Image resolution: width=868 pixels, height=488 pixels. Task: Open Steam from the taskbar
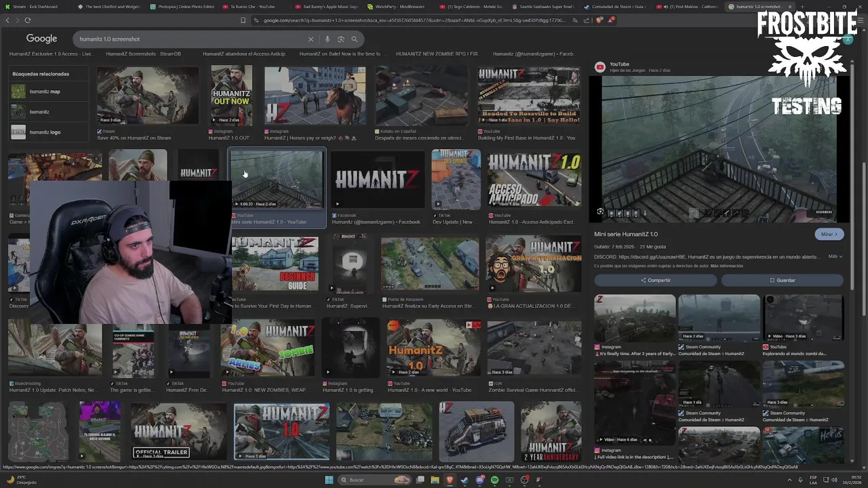tap(465, 480)
